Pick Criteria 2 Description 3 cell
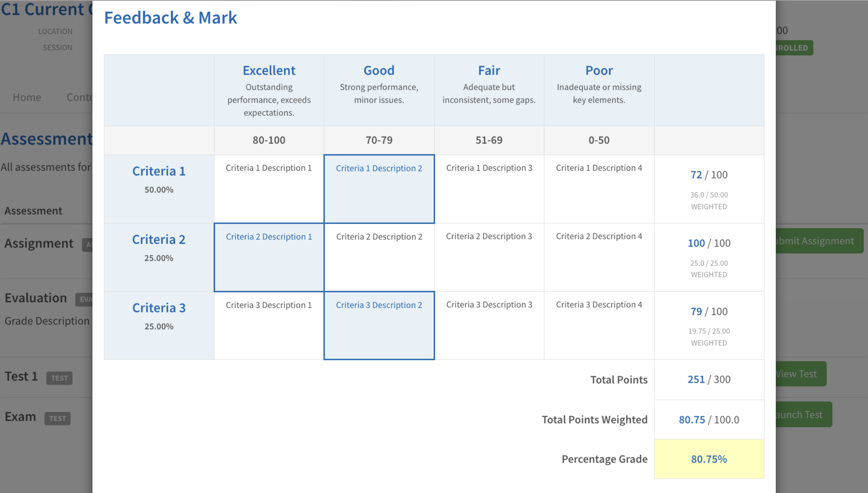Screen dimensions: 868x493 tap(489, 257)
